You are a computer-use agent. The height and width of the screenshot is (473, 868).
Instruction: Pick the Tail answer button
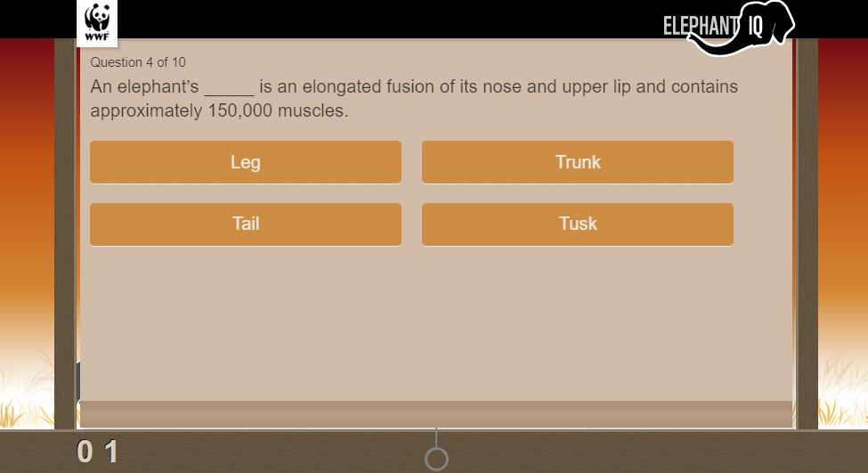(x=245, y=224)
